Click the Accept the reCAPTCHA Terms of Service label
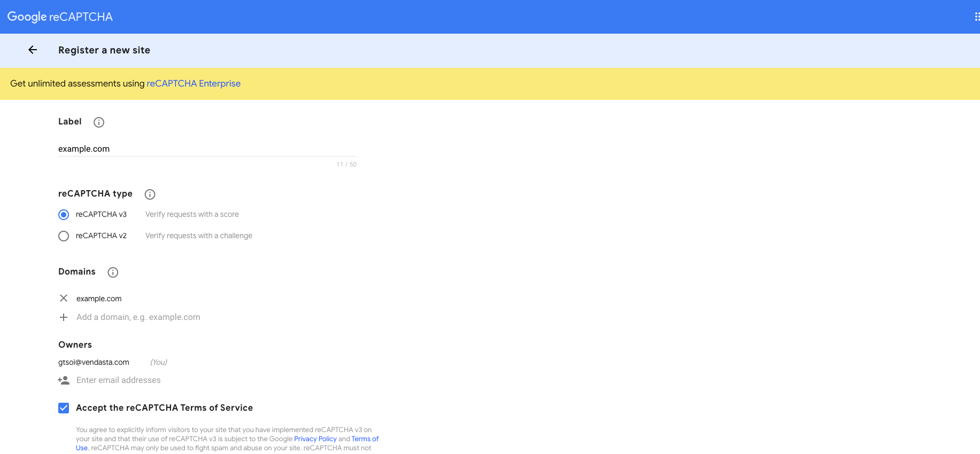Image resolution: width=980 pixels, height=454 pixels. tap(165, 408)
